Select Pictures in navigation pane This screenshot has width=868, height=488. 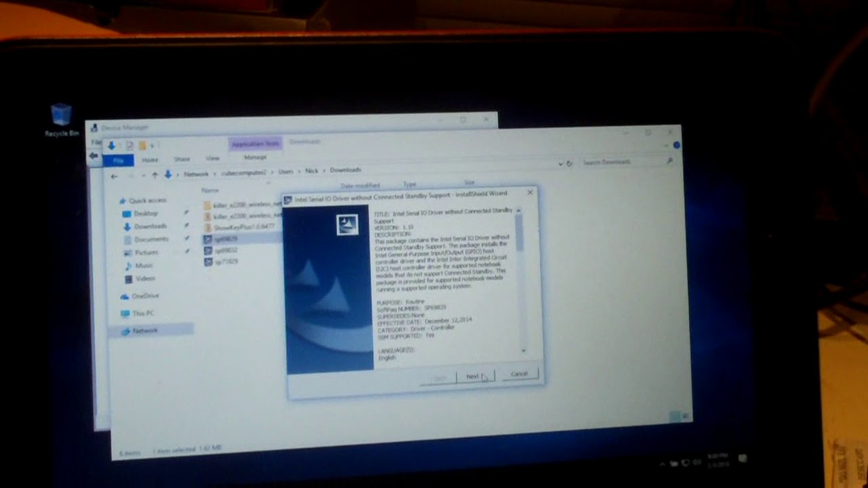click(146, 252)
